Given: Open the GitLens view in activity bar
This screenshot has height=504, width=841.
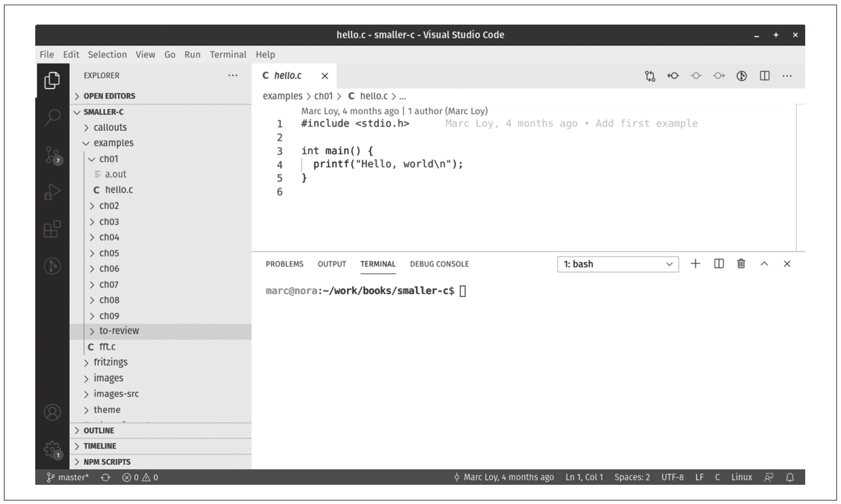Looking at the screenshot, I should (52, 266).
